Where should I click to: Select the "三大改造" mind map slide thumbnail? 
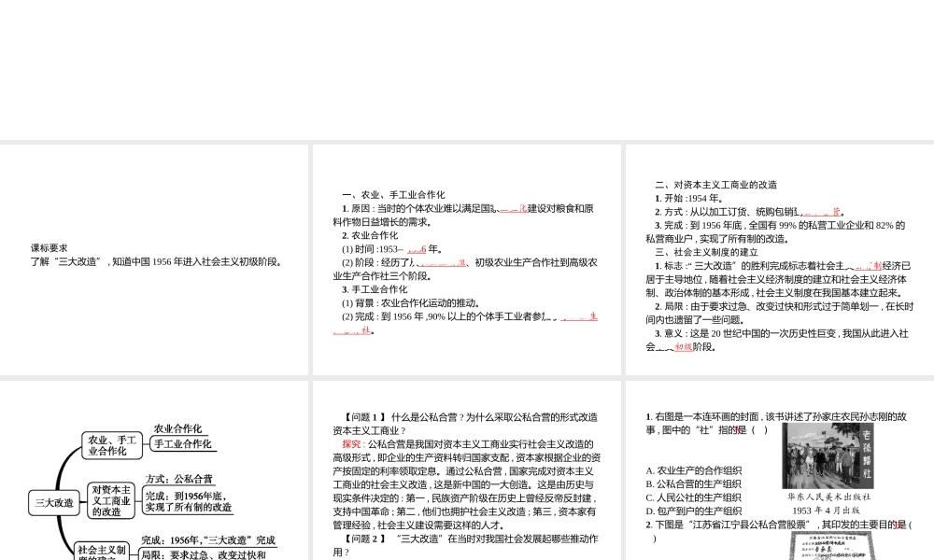(x=154, y=470)
